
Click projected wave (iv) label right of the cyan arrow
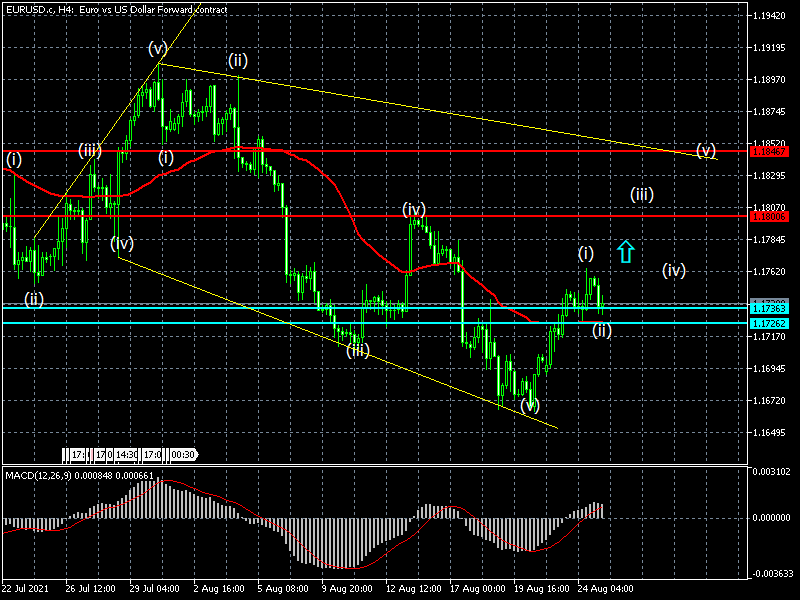[674, 270]
